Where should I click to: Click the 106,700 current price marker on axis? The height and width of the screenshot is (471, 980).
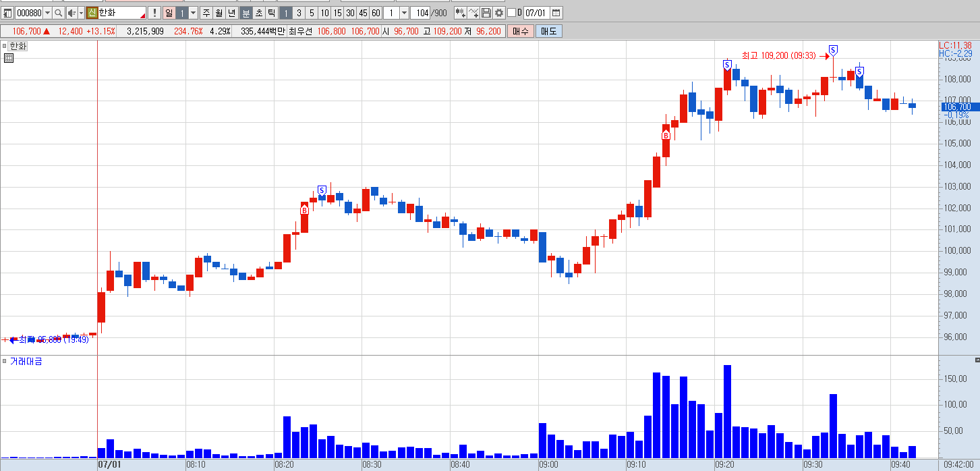[x=956, y=107]
